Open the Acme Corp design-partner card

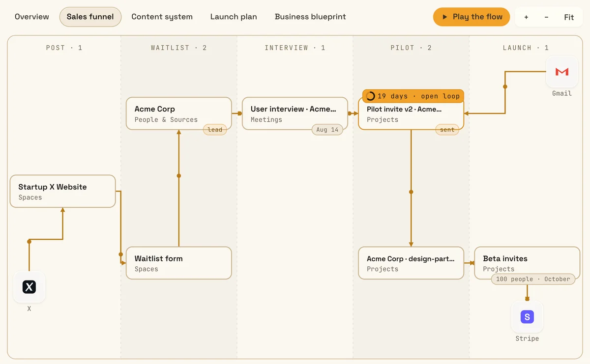pos(411,263)
